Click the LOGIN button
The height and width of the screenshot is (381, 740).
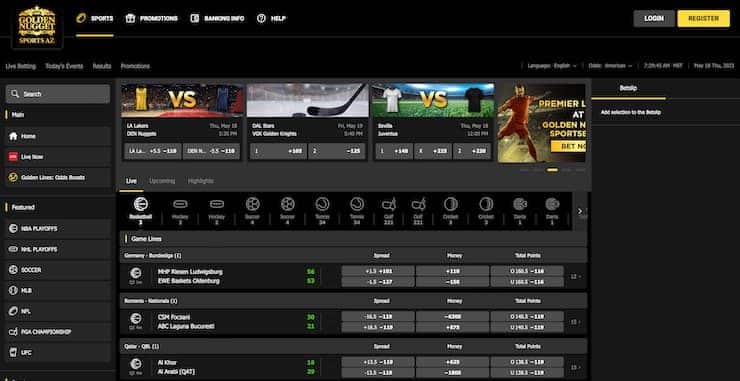pyautogui.click(x=654, y=18)
